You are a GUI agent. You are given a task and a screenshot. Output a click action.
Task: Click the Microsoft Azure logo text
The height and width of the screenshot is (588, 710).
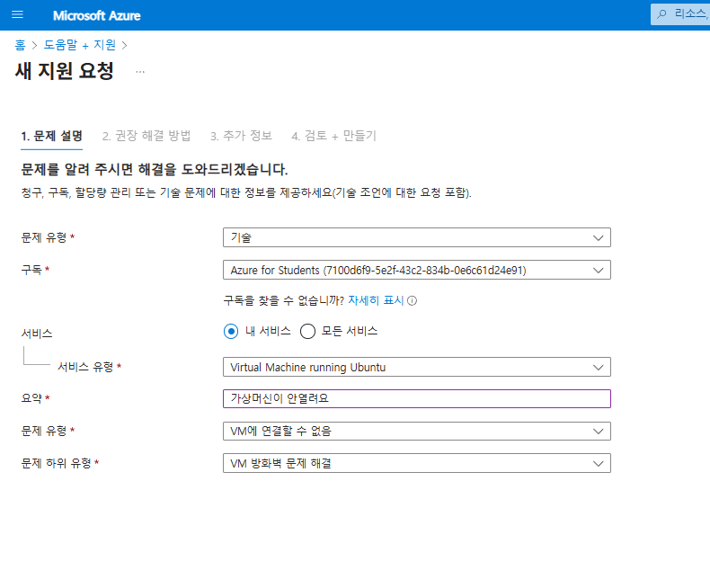96,15
